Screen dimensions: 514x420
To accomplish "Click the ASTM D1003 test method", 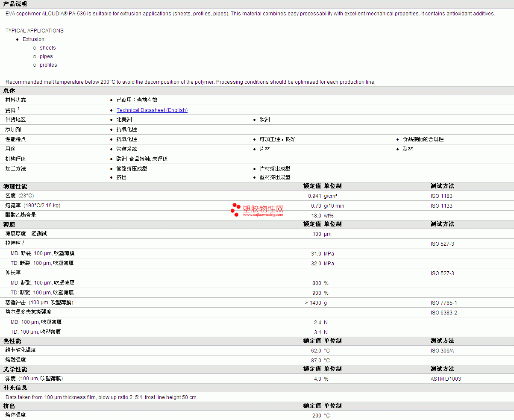I will click(x=446, y=379).
